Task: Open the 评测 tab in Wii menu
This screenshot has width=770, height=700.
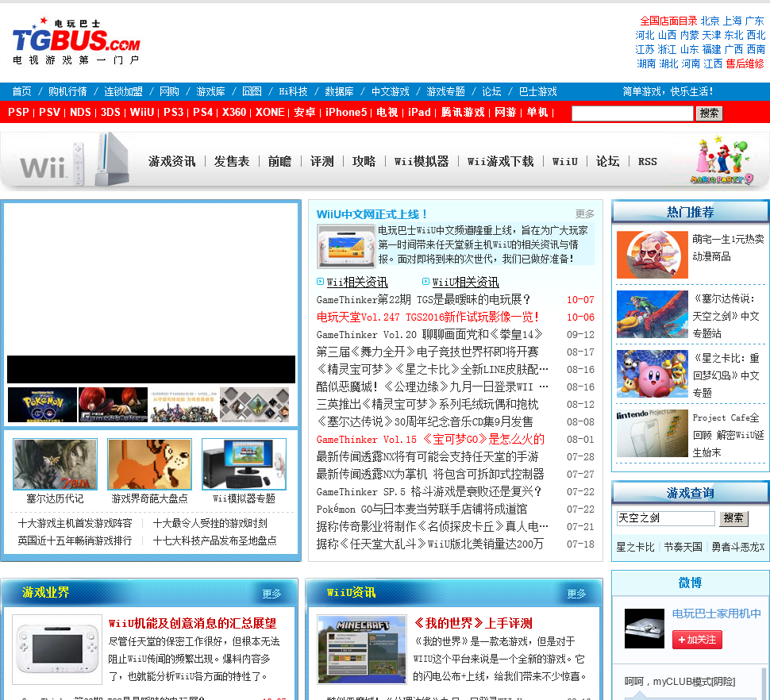Action: (322, 161)
